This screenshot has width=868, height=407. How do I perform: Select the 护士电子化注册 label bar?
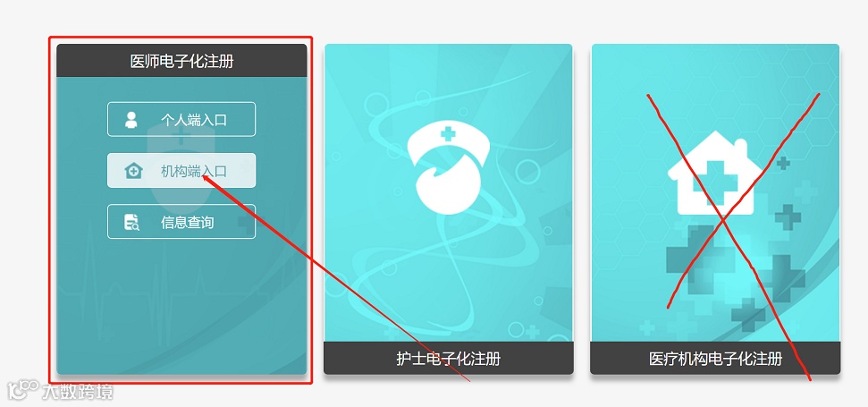tap(449, 359)
